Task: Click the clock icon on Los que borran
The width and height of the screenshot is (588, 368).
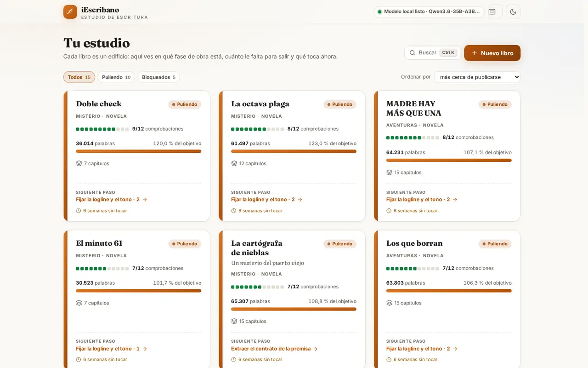Action: [x=389, y=360]
